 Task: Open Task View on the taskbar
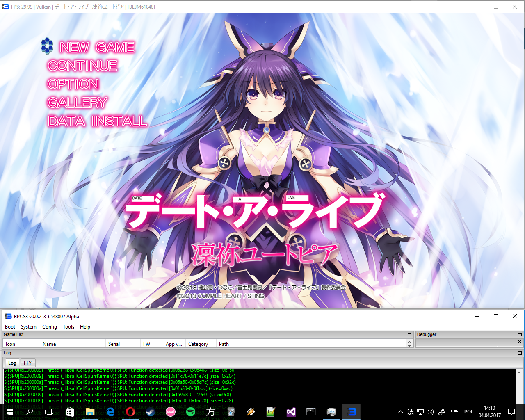[x=49, y=412]
